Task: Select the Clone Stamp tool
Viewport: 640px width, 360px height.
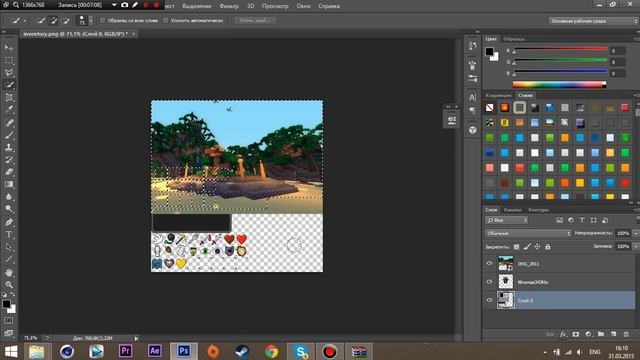Action: (x=9, y=147)
